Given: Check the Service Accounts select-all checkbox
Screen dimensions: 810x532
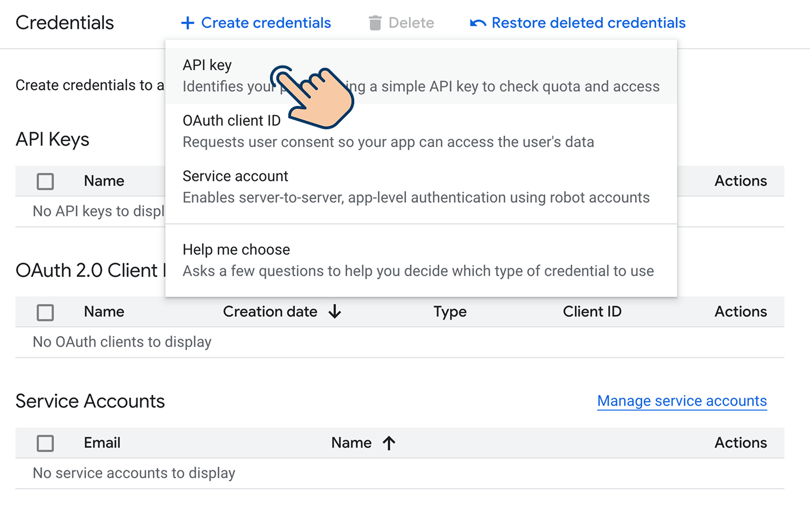Looking at the screenshot, I should pyautogui.click(x=46, y=443).
